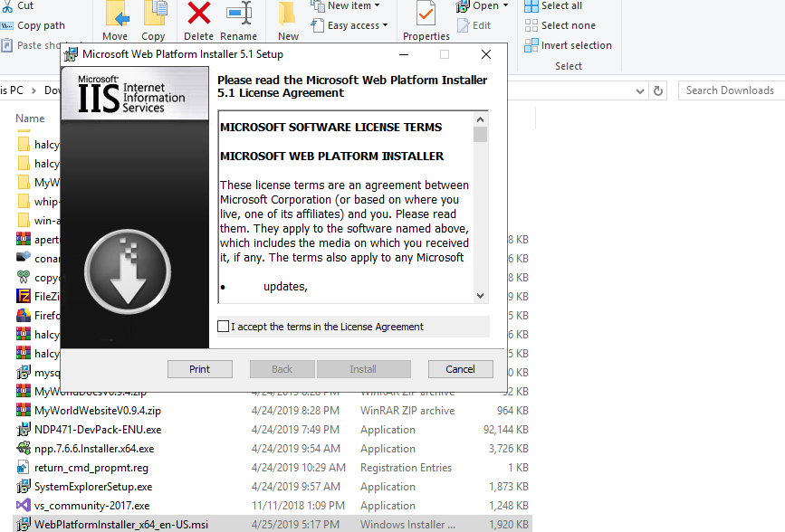Click the 3,726 KB size cell
Viewport: 785px width, 532px height.
(x=509, y=449)
